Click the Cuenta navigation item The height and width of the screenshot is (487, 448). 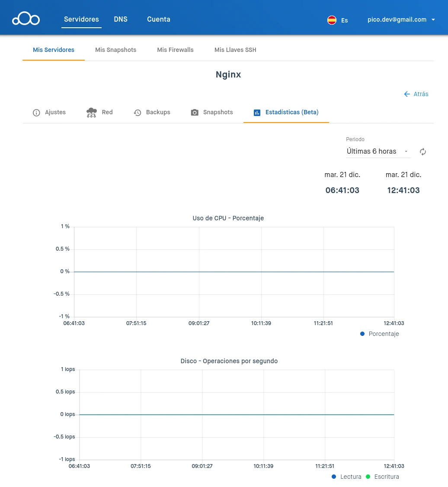(x=159, y=19)
